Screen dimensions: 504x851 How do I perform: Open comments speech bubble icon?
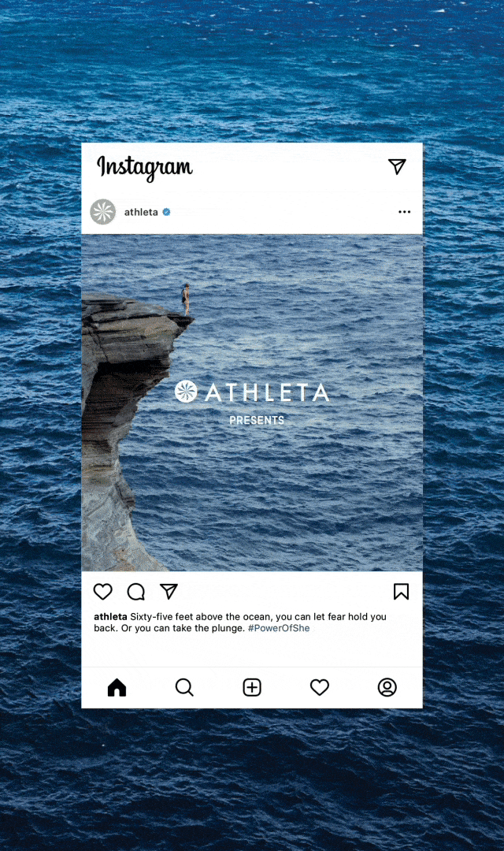135,592
